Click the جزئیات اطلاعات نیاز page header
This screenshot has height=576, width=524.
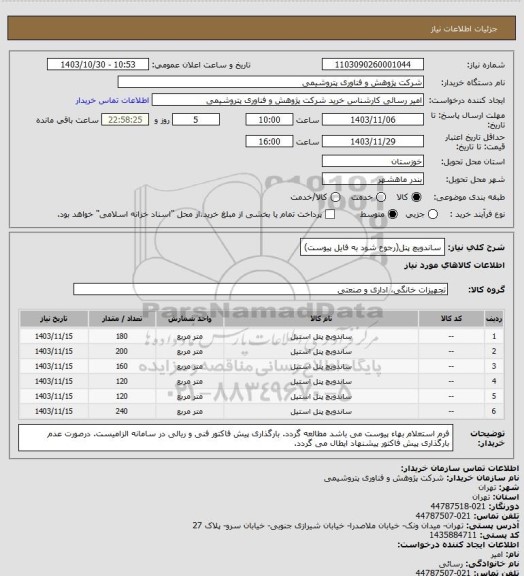point(464,29)
